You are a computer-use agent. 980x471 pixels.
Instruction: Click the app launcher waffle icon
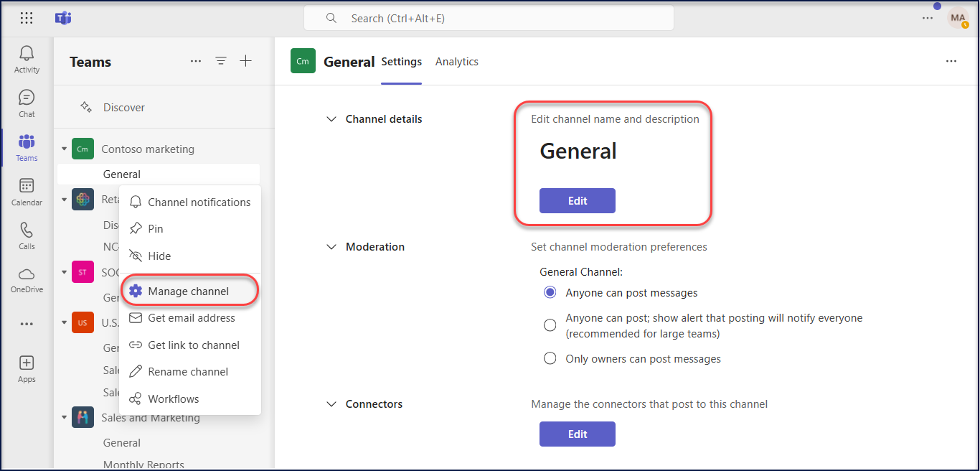[27, 18]
